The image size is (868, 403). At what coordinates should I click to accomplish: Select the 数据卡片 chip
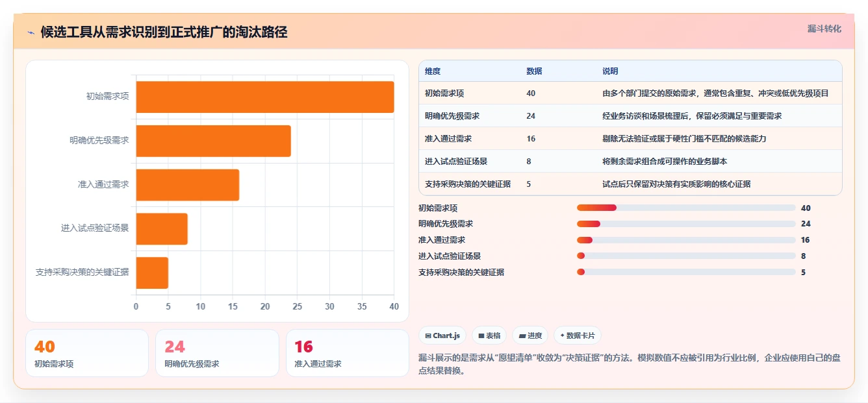578,336
